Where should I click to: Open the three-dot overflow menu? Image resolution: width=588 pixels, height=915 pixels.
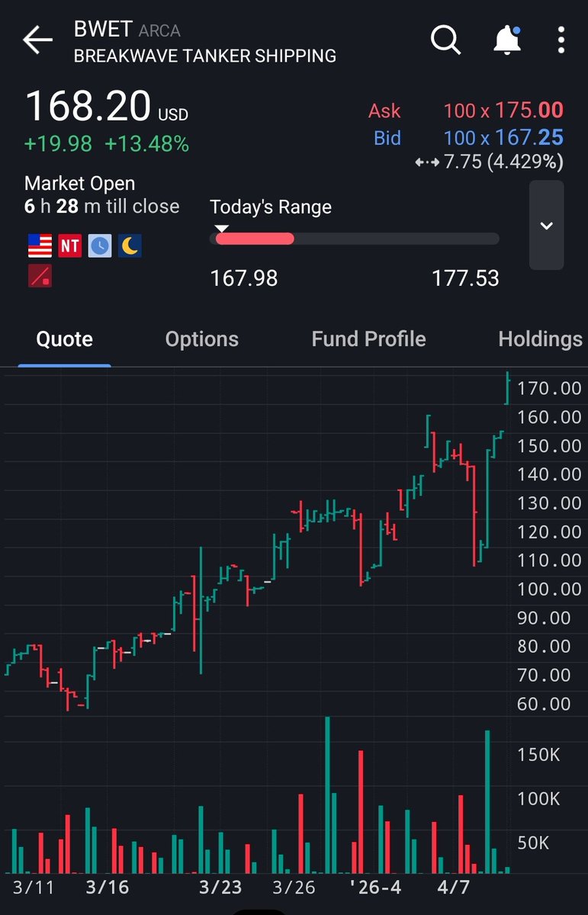pos(561,40)
